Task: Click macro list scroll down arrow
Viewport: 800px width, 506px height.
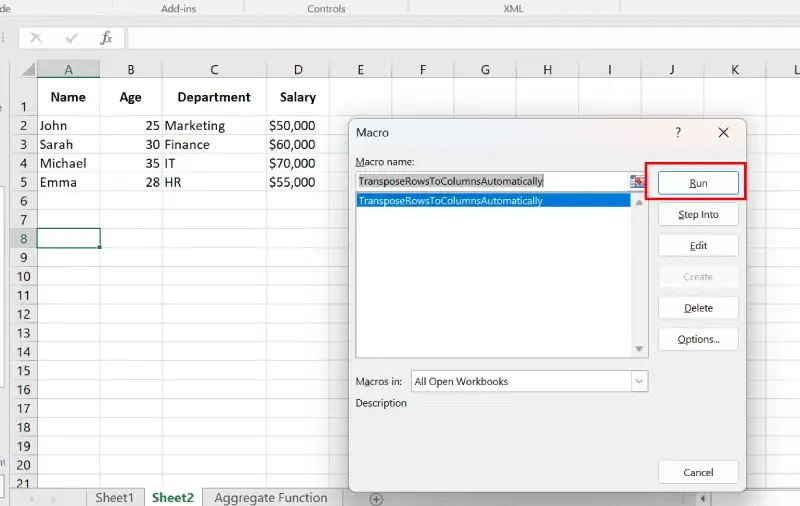Action: (x=639, y=349)
